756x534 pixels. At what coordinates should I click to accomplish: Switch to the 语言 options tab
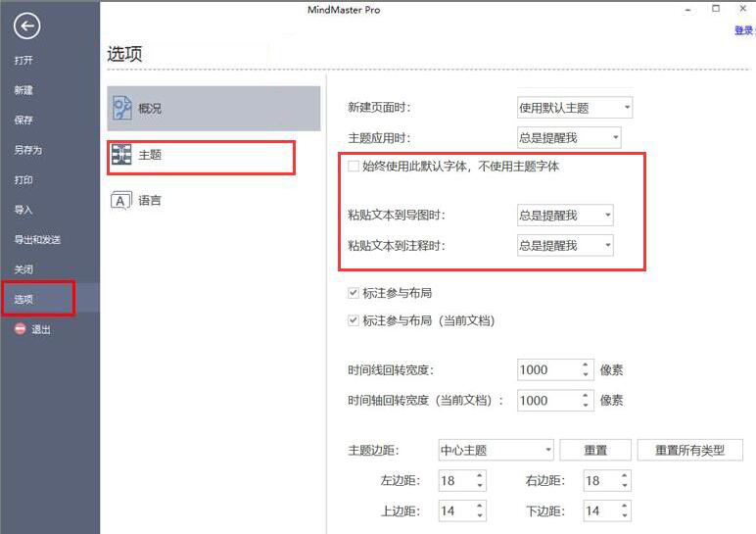213,201
